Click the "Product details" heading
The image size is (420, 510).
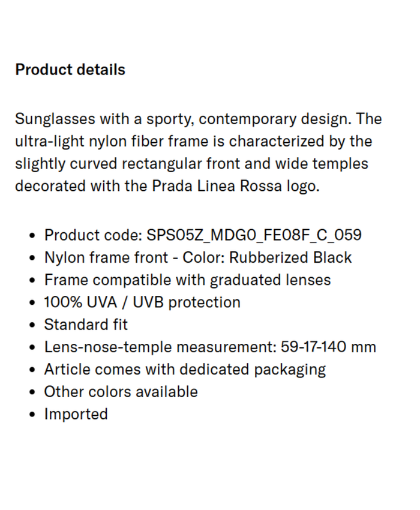click(x=70, y=70)
